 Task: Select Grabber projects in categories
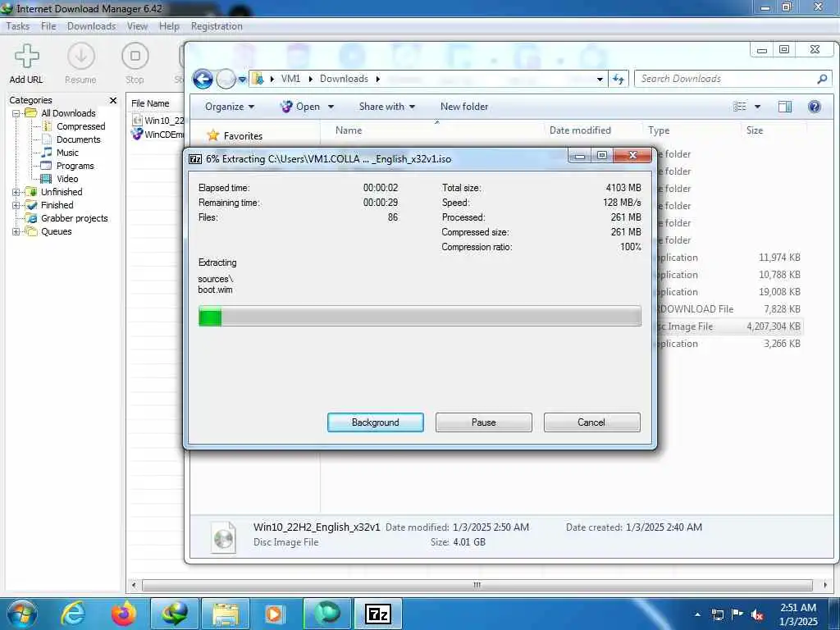[74, 218]
